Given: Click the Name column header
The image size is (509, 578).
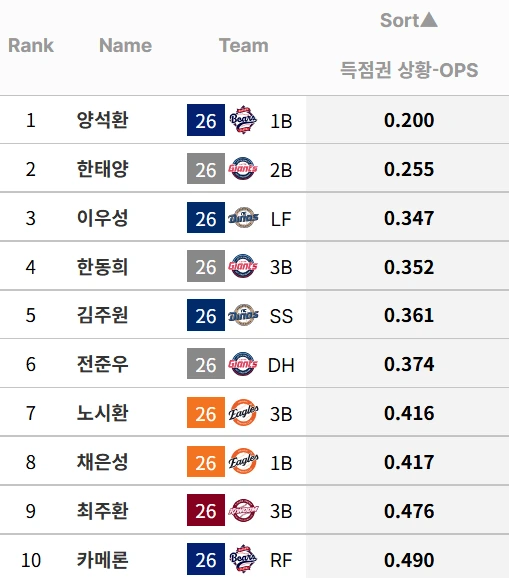Looking at the screenshot, I should point(125,46).
